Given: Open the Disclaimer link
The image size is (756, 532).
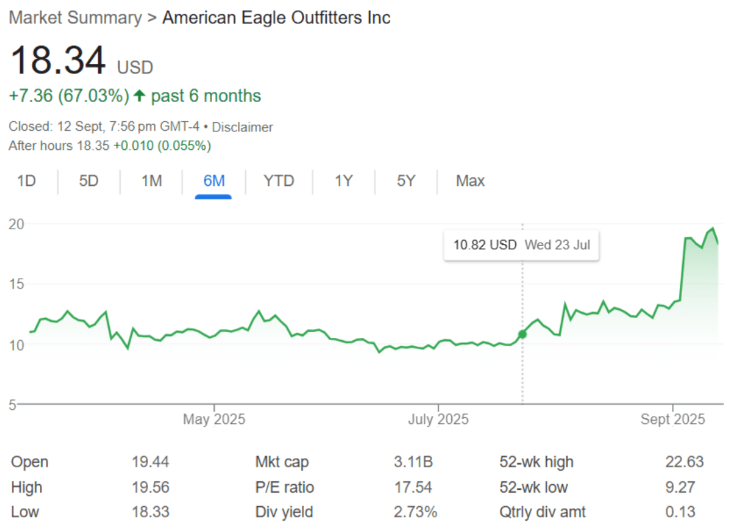Looking at the screenshot, I should pyautogui.click(x=242, y=127).
